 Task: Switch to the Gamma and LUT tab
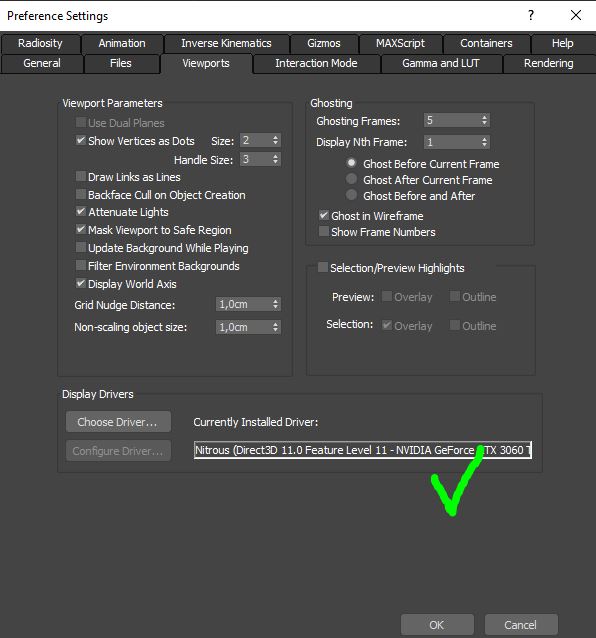point(441,63)
